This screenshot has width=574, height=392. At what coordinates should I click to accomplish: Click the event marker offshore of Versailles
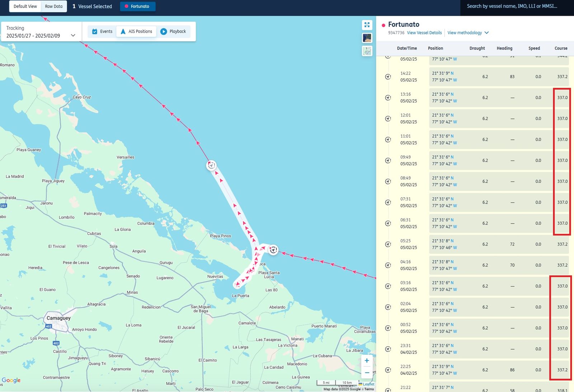[212, 165]
